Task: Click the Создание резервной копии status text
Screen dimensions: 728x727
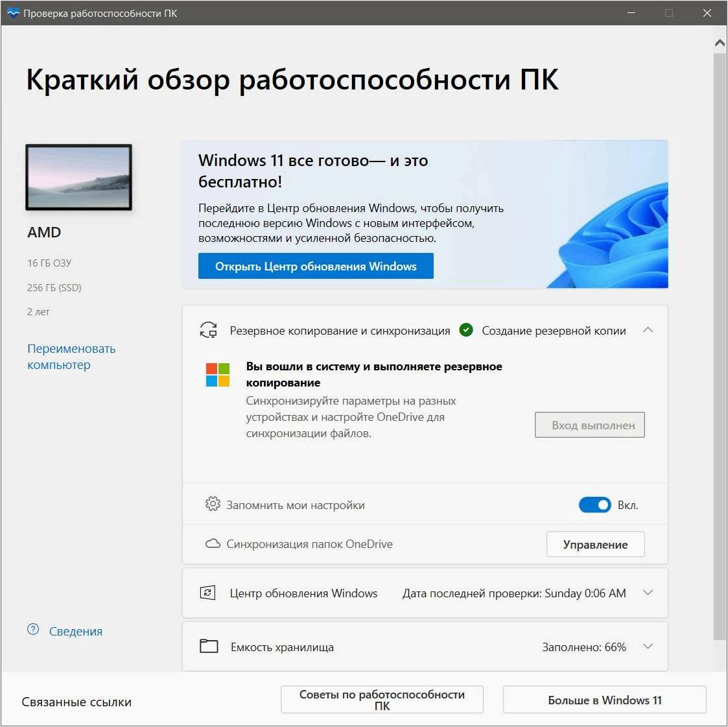Action: pyautogui.click(x=554, y=331)
